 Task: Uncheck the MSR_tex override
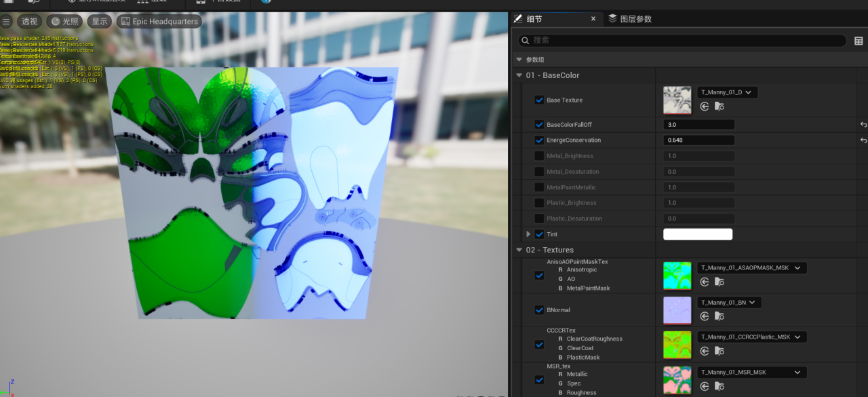[x=539, y=380]
